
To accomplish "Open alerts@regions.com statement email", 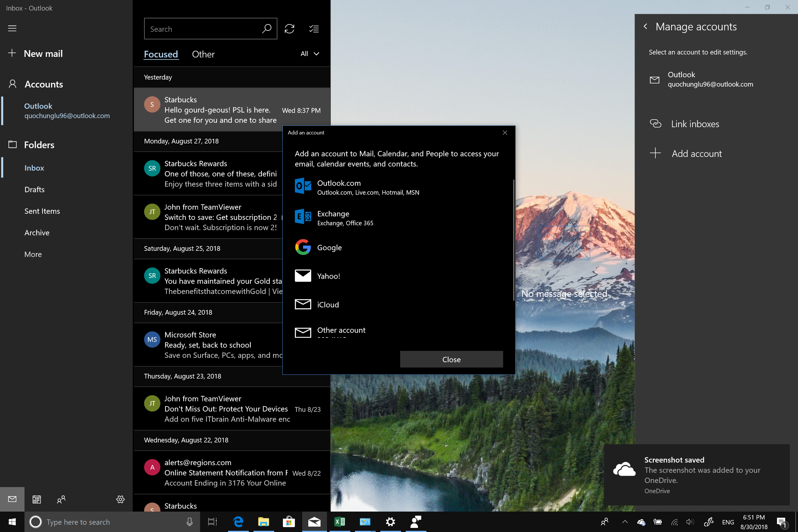I will click(232, 472).
